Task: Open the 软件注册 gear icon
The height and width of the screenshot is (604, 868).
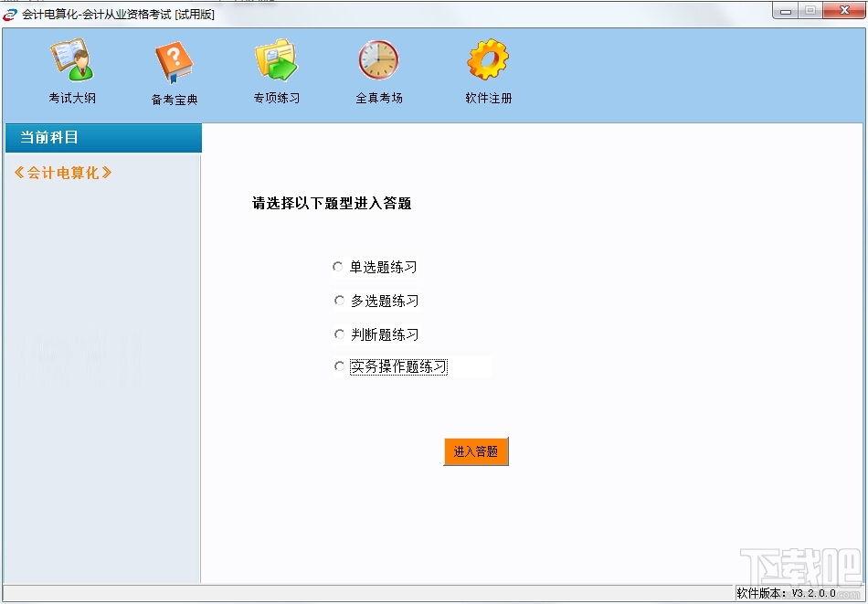Action: tap(488, 59)
